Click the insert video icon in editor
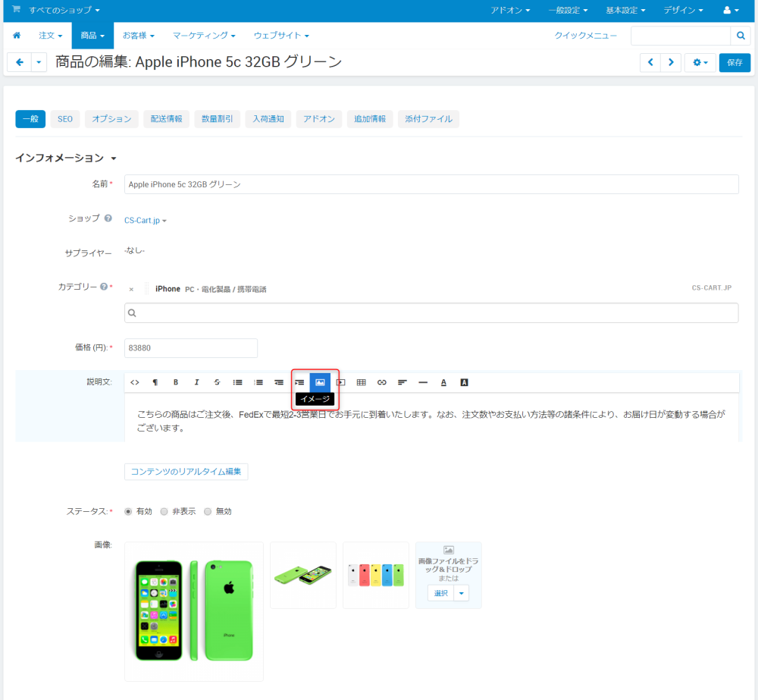 341,382
